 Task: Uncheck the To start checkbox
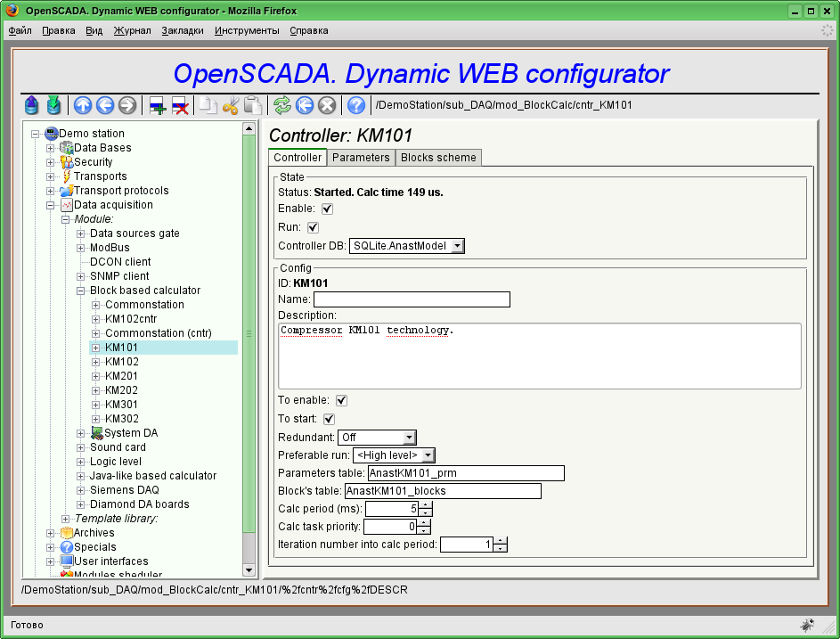tap(329, 419)
